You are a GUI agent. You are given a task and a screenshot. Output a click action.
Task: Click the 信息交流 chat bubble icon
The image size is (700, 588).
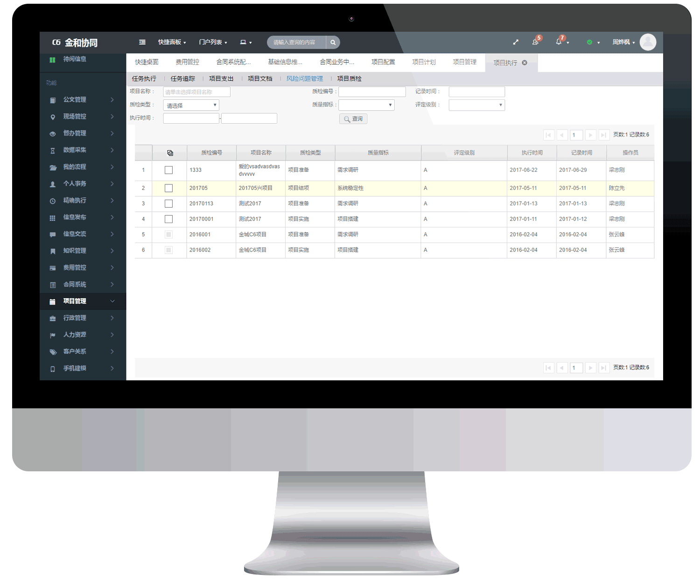53,234
